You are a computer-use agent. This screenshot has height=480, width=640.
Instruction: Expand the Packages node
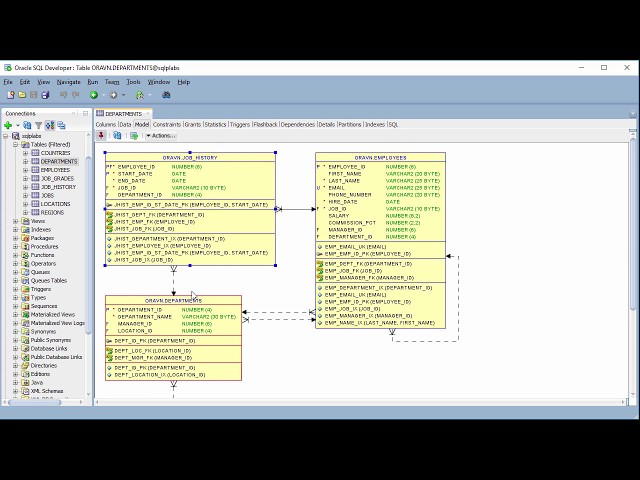click(16, 238)
